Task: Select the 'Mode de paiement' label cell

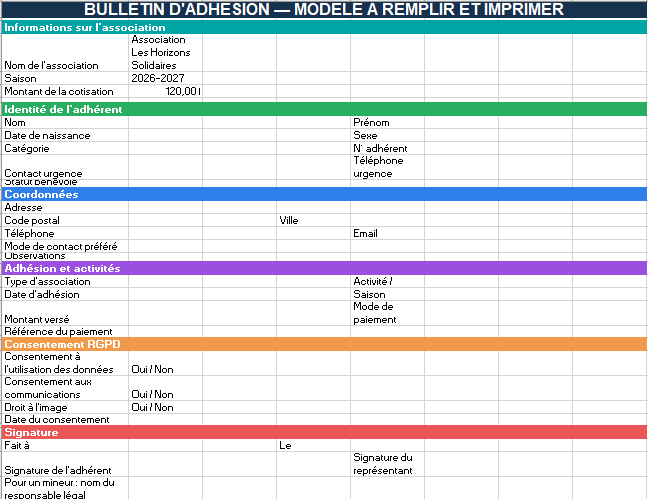Action: click(387, 313)
